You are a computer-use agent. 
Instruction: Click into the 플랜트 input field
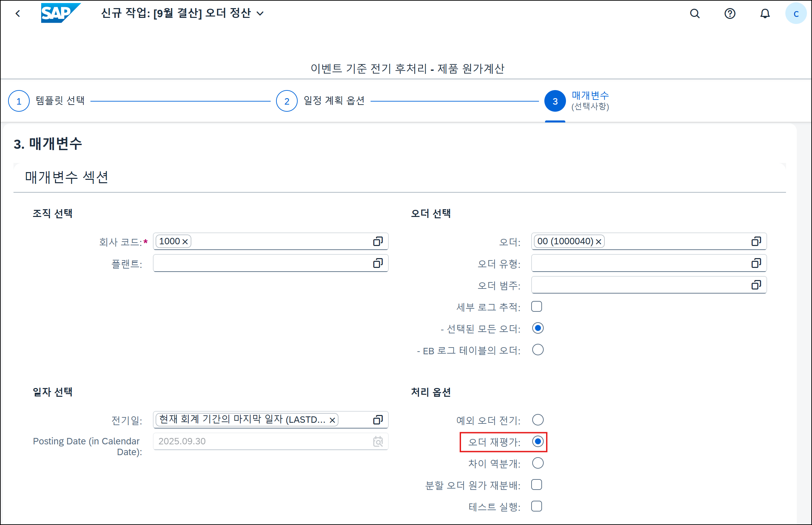[x=259, y=263]
